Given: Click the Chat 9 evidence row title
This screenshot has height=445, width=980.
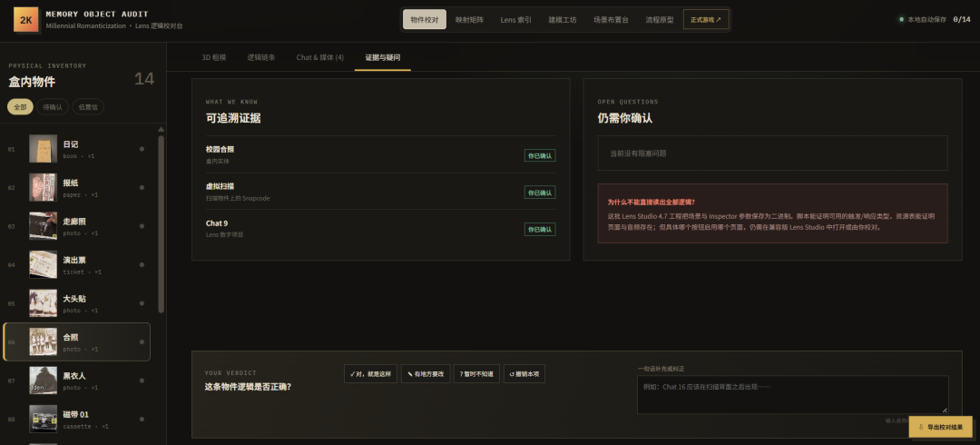Looking at the screenshot, I should click(217, 222).
